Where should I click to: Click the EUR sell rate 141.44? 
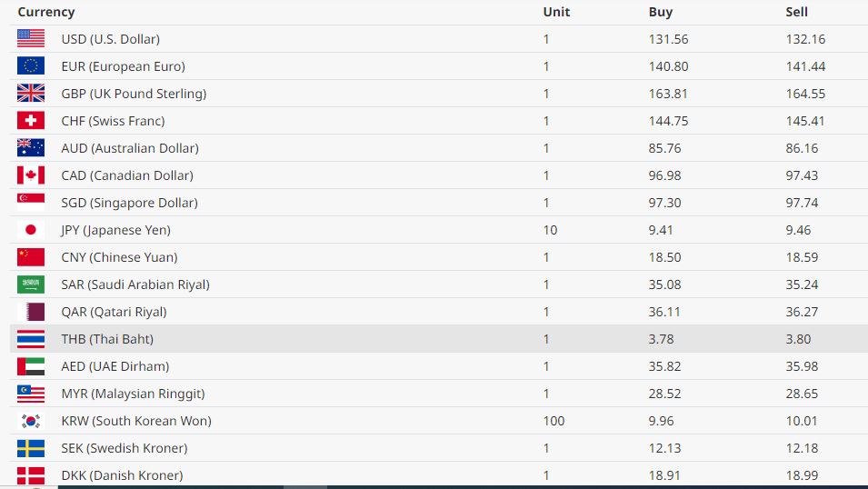803,66
